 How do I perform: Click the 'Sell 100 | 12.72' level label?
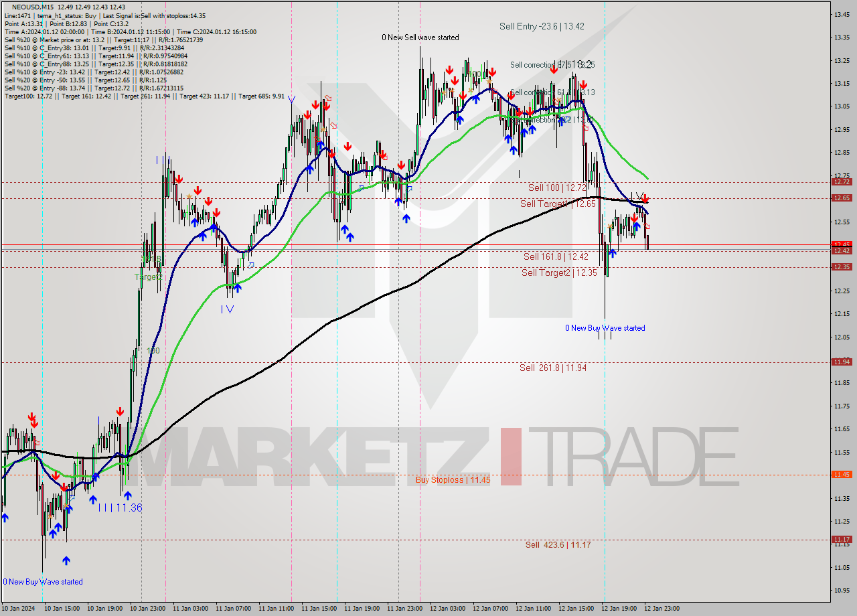coord(558,187)
